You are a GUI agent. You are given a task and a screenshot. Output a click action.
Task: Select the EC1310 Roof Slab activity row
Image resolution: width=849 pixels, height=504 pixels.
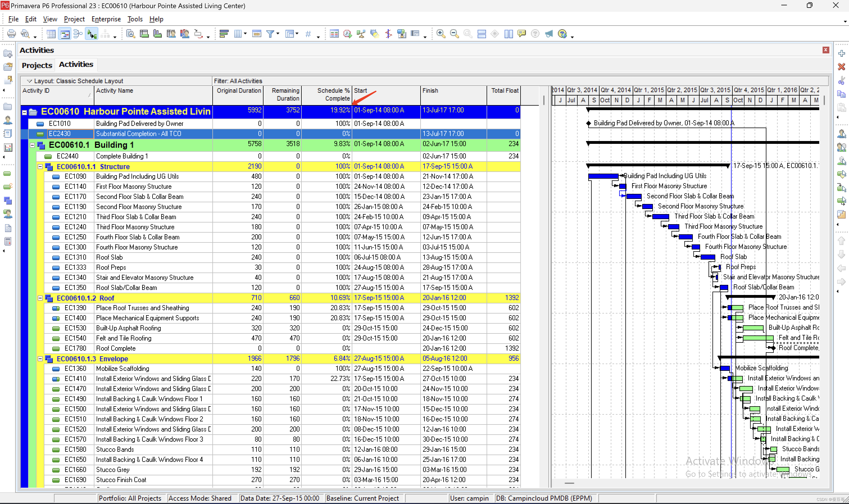[x=109, y=257]
